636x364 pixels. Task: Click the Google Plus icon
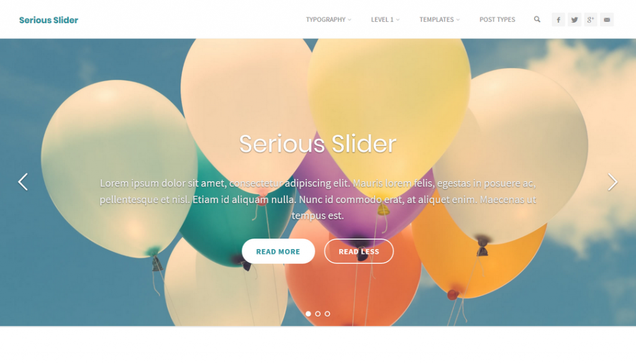(591, 19)
